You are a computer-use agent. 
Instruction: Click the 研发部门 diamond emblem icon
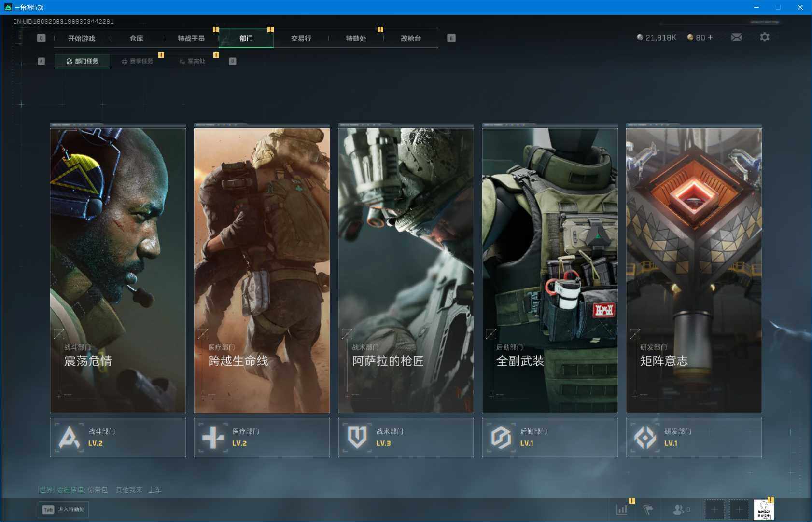click(645, 438)
